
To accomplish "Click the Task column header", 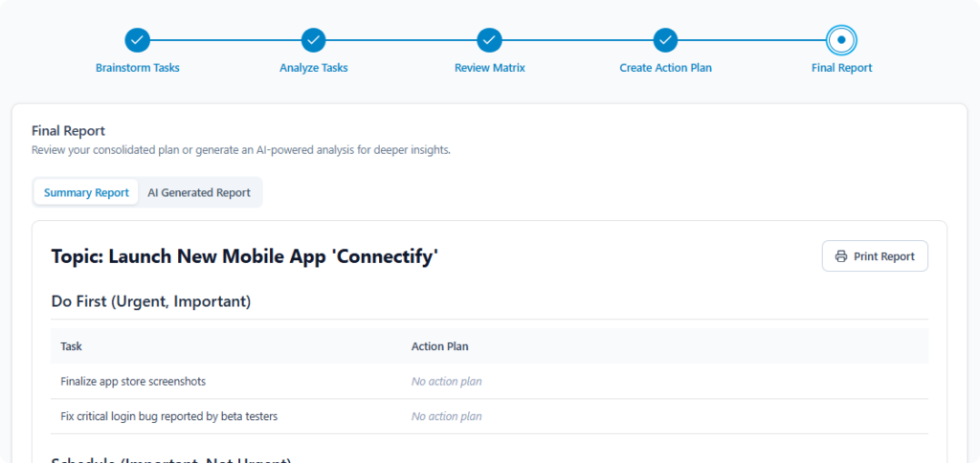I will pyautogui.click(x=72, y=346).
